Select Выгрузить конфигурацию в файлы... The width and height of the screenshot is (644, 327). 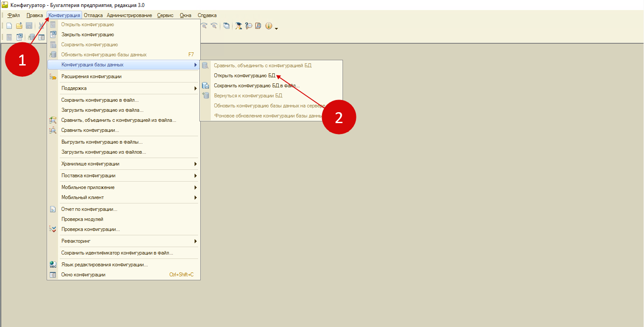click(x=124, y=142)
